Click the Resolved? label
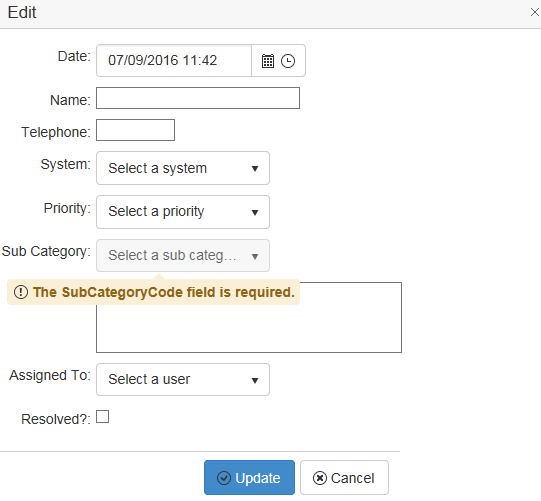The height and width of the screenshot is (501, 541). click(56, 419)
